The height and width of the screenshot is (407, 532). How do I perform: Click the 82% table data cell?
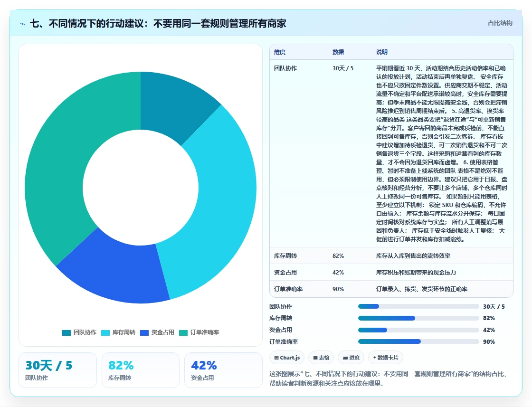(x=338, y=256)
